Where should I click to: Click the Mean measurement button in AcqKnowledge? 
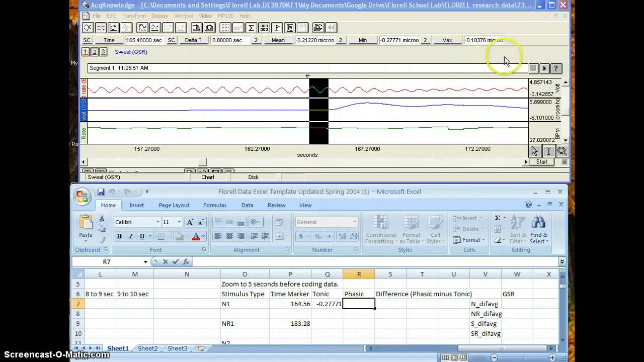[278, 40]
